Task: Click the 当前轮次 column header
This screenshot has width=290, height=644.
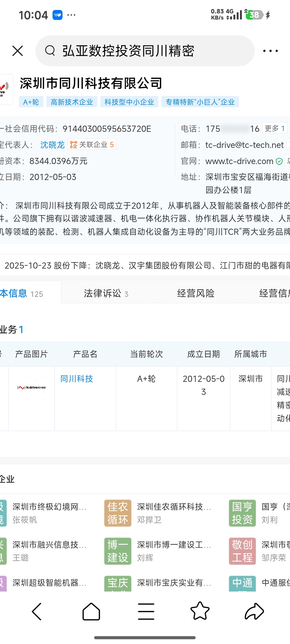Action: (146, 354)
